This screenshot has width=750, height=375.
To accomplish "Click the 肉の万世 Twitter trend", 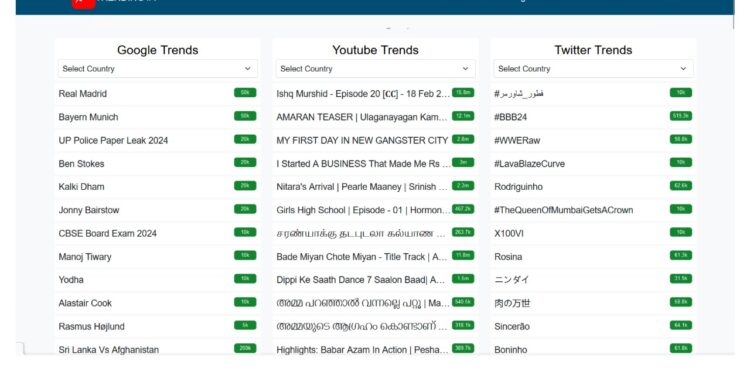I will 512,303.
